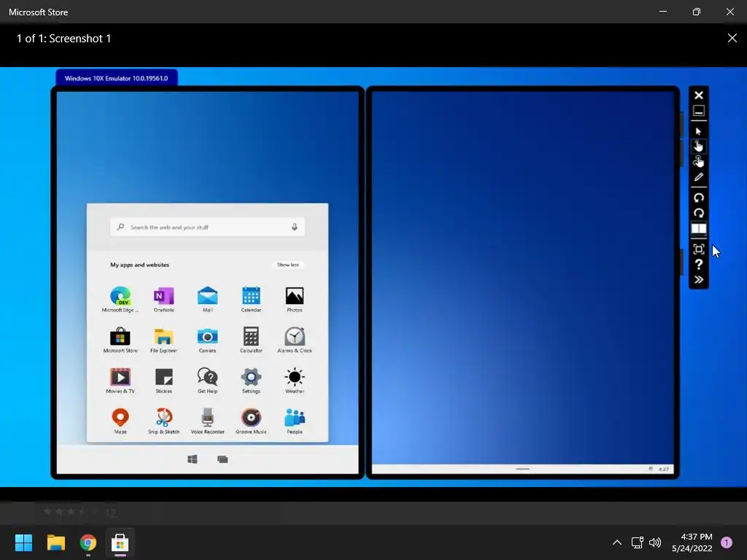Open the Snip & Sketch icon
Viewport: 747px width, 560px height.
point(164,418)
